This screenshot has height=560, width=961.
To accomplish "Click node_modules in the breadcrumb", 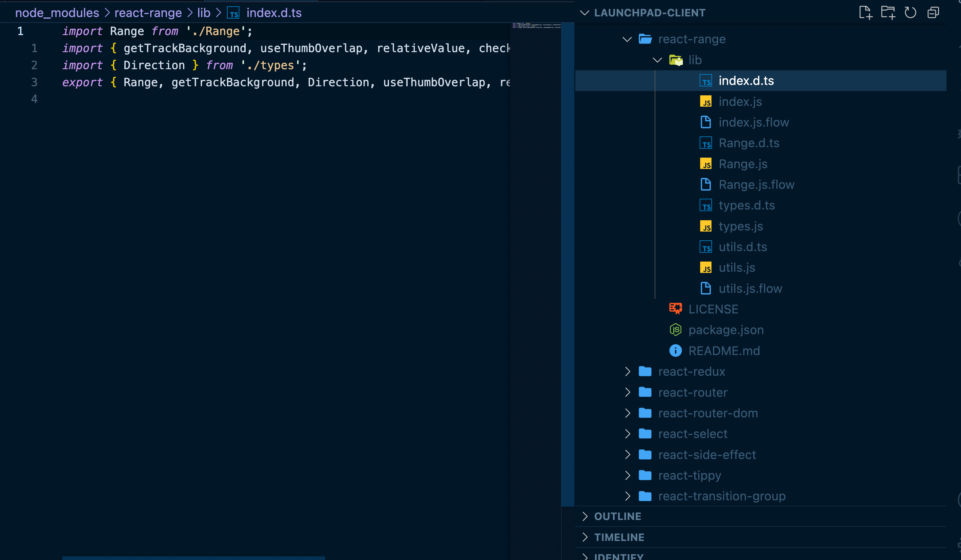I will [x=57, y=13].
